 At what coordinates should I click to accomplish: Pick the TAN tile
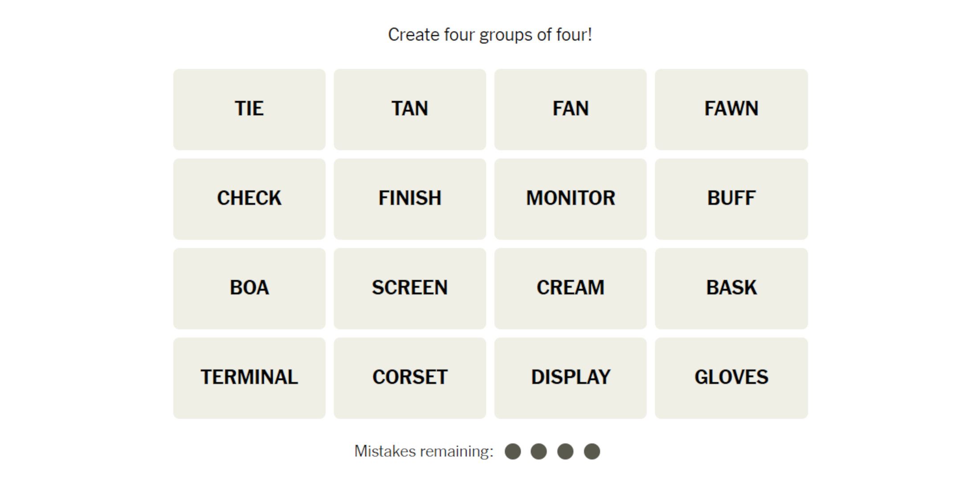[409, 109]
